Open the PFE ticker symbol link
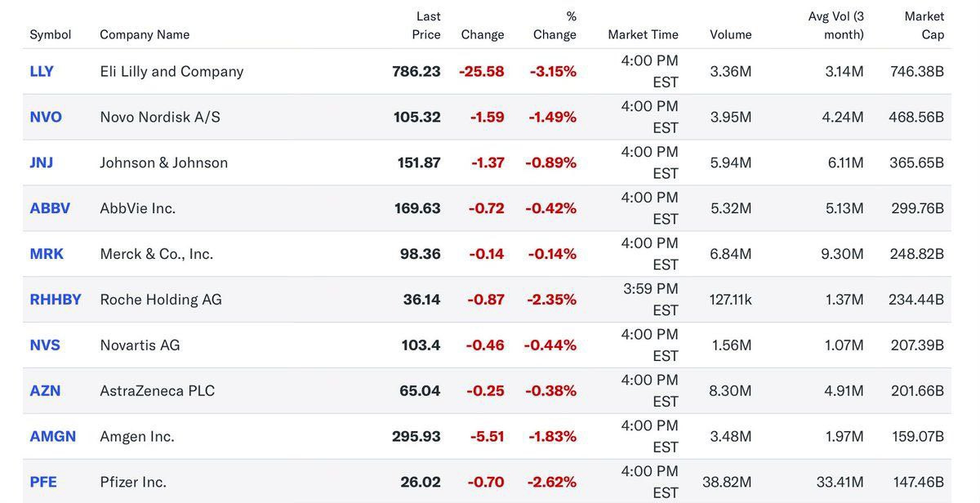The width and height of the screenshot is (980, 503). pyautogui.click(x=43, y=483)
